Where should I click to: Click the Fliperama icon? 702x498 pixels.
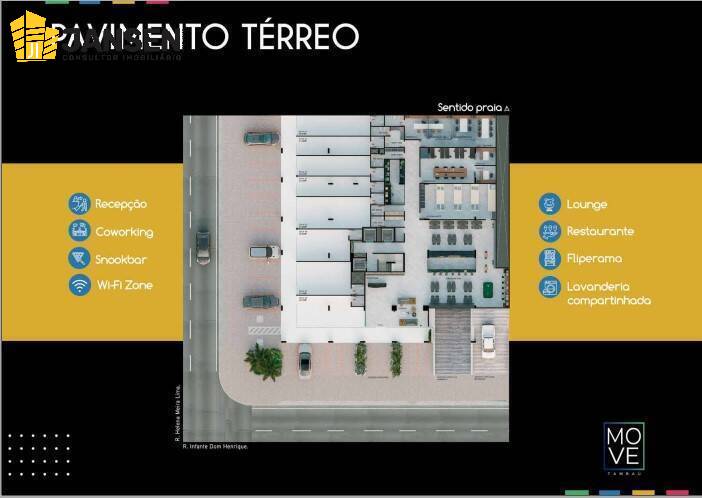coord(550,259)
